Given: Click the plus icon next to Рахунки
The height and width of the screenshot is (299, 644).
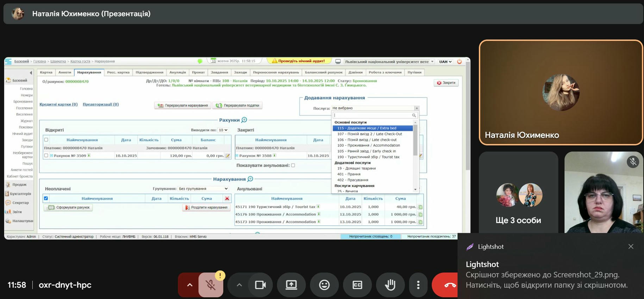Looking at the screenshot, I should 244,120.
